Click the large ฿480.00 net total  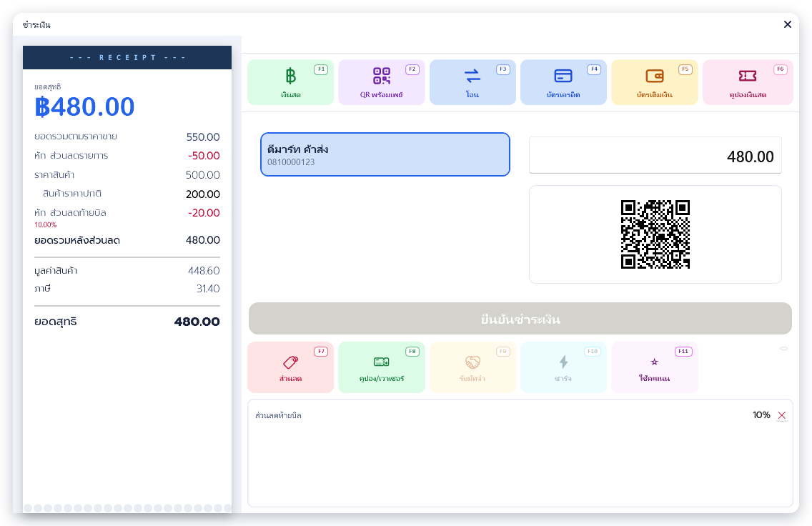84,106
